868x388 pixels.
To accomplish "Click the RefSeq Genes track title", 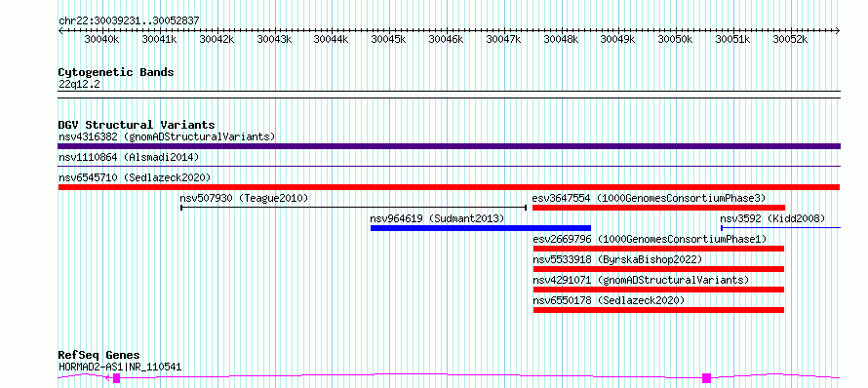I will (99, 356).
